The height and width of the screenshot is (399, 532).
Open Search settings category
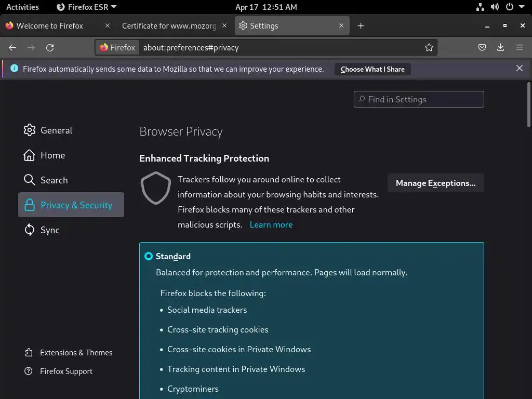click(x=71, y=180)
